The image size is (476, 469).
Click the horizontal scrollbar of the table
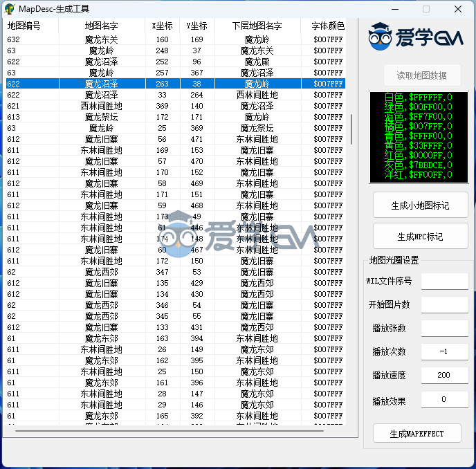(x=169, y=431)
